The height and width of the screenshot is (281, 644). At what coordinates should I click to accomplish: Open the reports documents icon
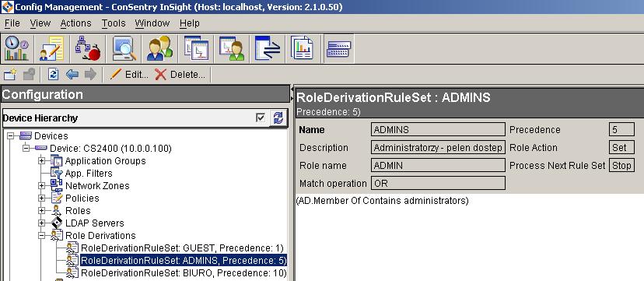[x=303, y=48]
